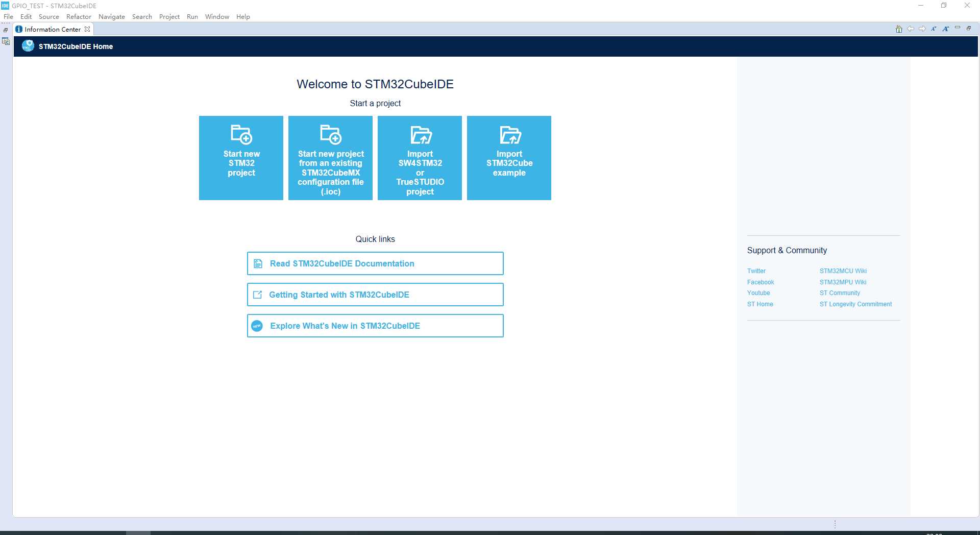Click the open-folder icon on Import STM32Cube example

pyautogui.click(x=510, y=135)
